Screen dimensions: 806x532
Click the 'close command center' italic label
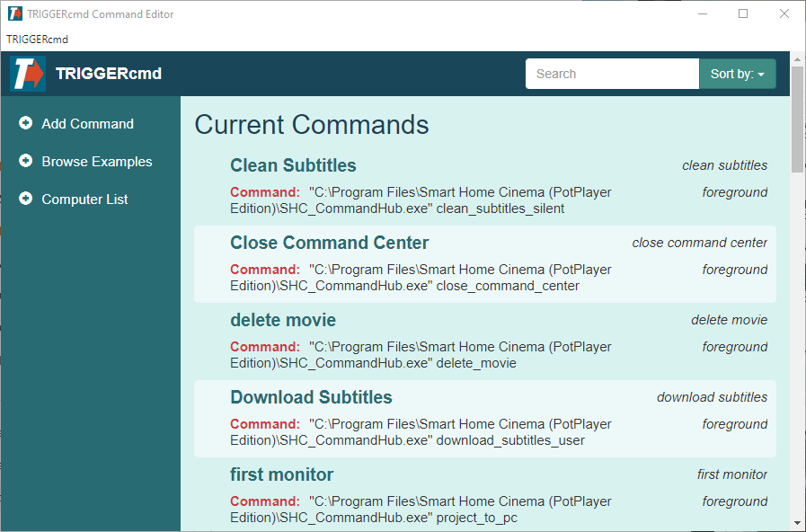(699, 243)
